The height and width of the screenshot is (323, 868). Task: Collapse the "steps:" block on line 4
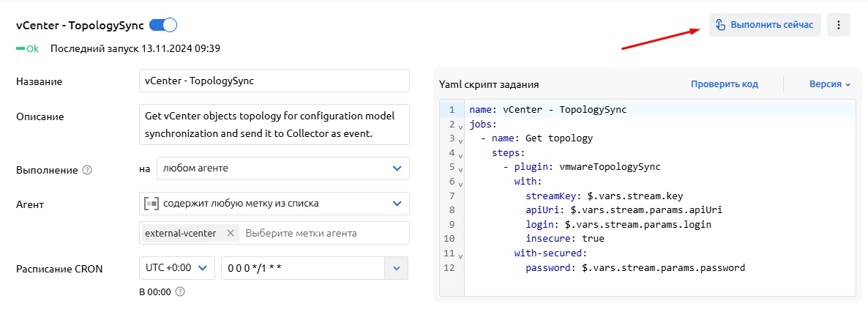tap(460, 155)
